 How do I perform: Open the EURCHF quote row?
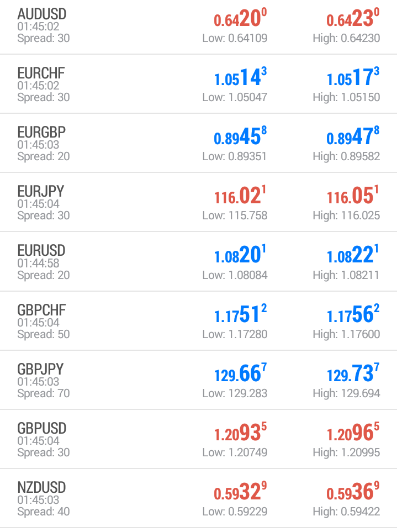coord(198,84)
